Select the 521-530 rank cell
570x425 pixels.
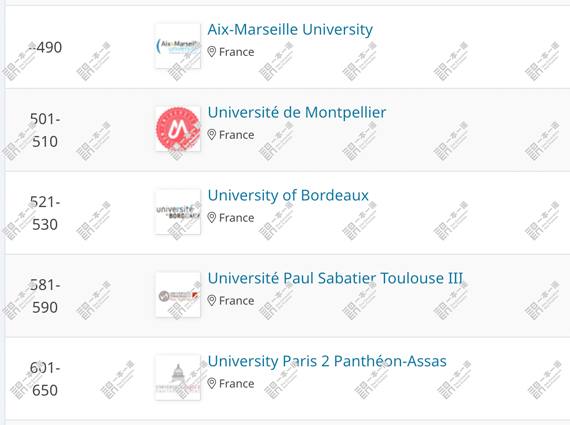click(45, 213)
